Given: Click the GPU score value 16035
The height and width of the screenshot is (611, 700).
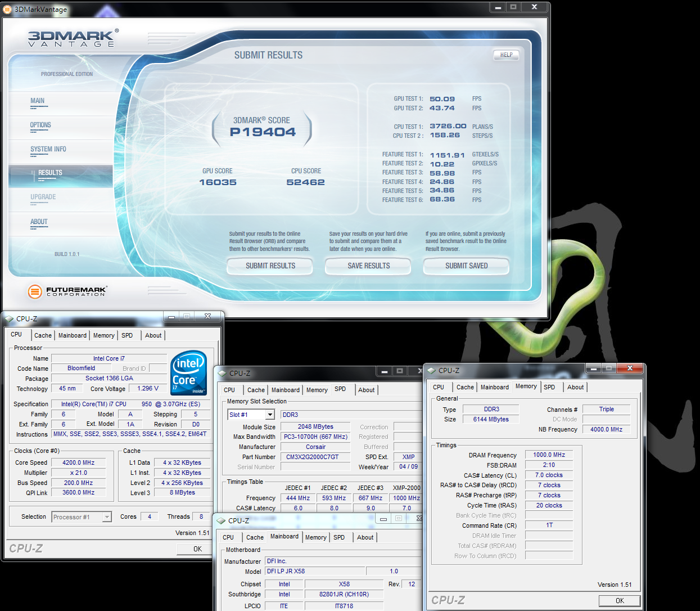Looking at the screenshot, I should [x=218, y=182].
